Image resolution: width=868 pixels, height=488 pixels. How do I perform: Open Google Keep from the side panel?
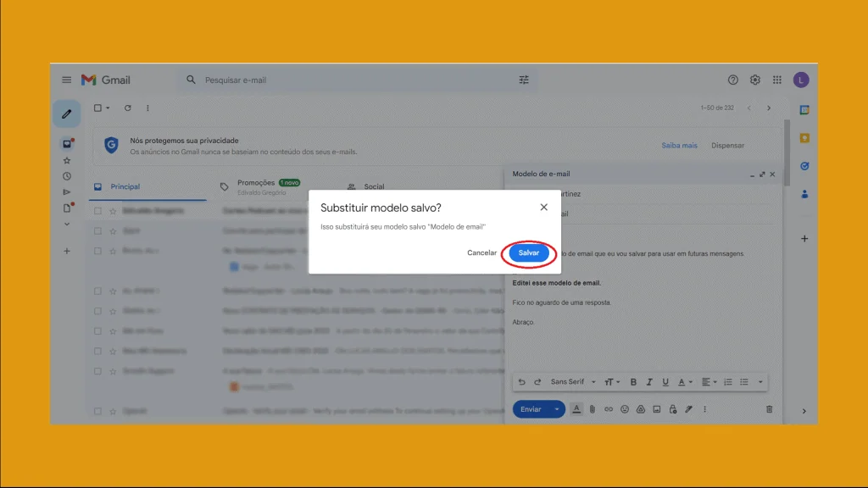(804, 137)
